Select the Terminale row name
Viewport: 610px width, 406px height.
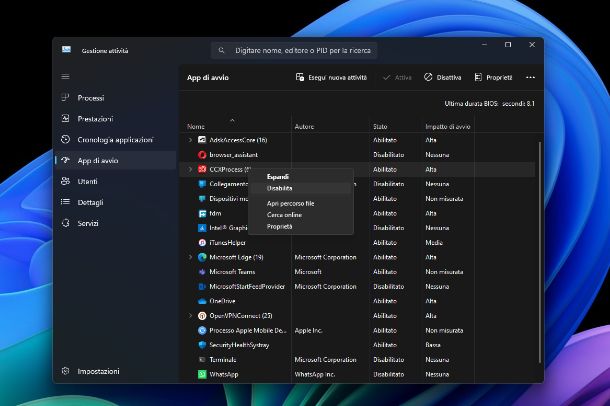click(223, 360)
